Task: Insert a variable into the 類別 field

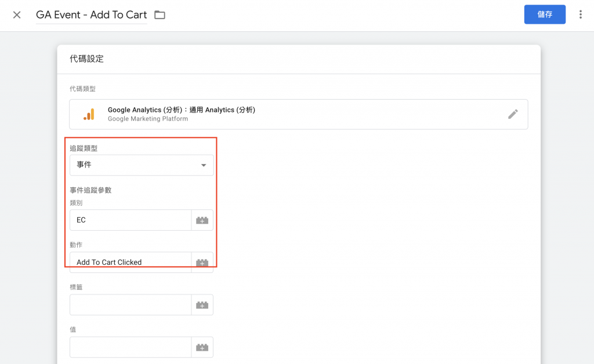Action: point(202,220)
